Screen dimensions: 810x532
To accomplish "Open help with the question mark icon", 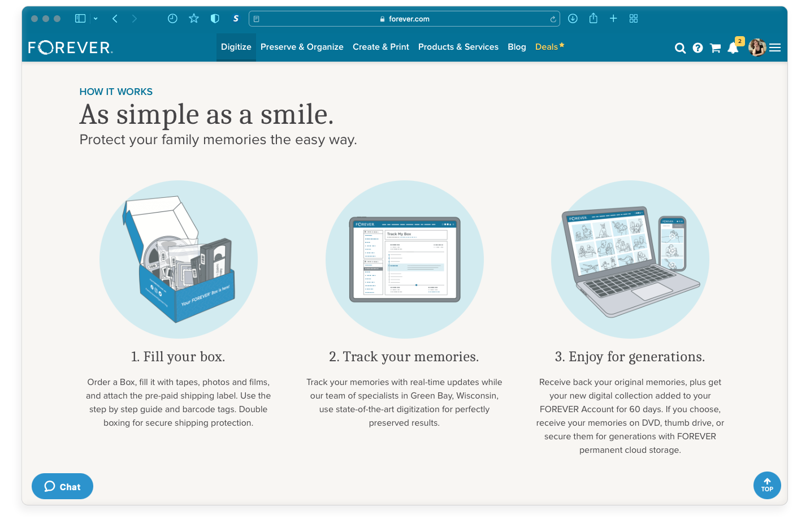I will 698,48.
